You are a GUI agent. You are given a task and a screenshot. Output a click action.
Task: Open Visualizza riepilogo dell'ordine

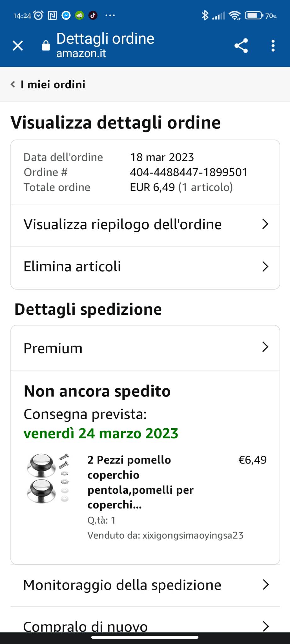click(145, 225)
